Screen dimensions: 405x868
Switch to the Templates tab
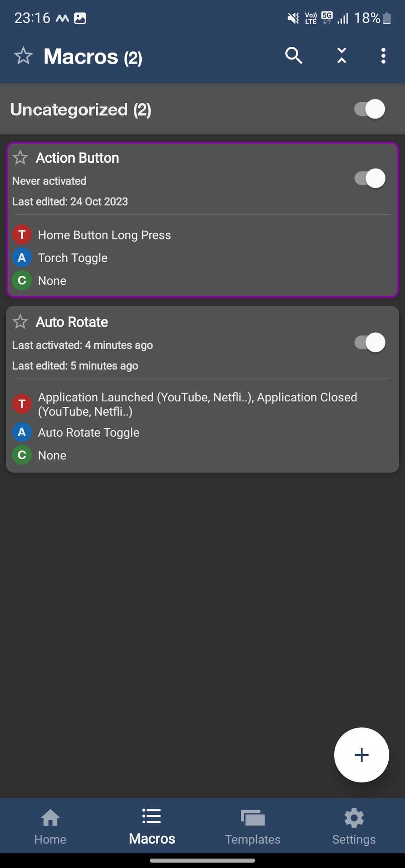point(252,825)
